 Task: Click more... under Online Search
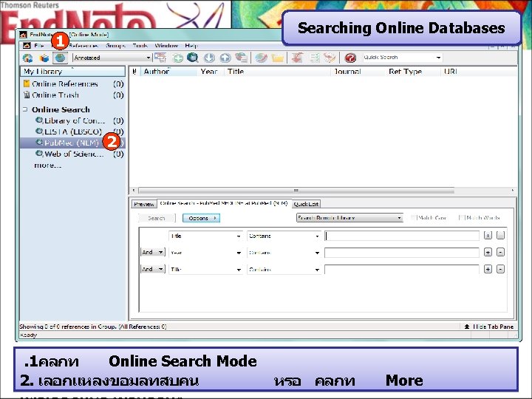[48, 166]
